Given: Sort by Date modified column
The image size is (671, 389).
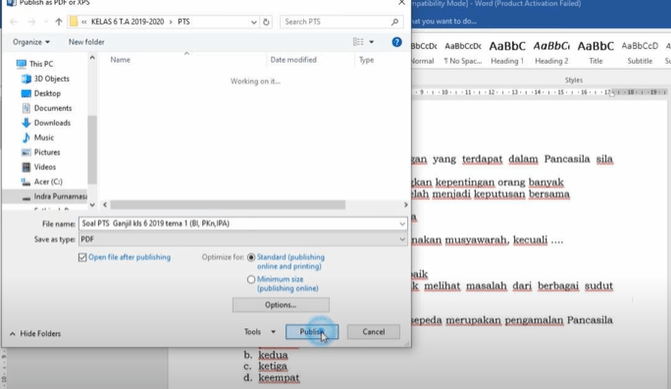Looking at the screenshot, I should 294,60.
